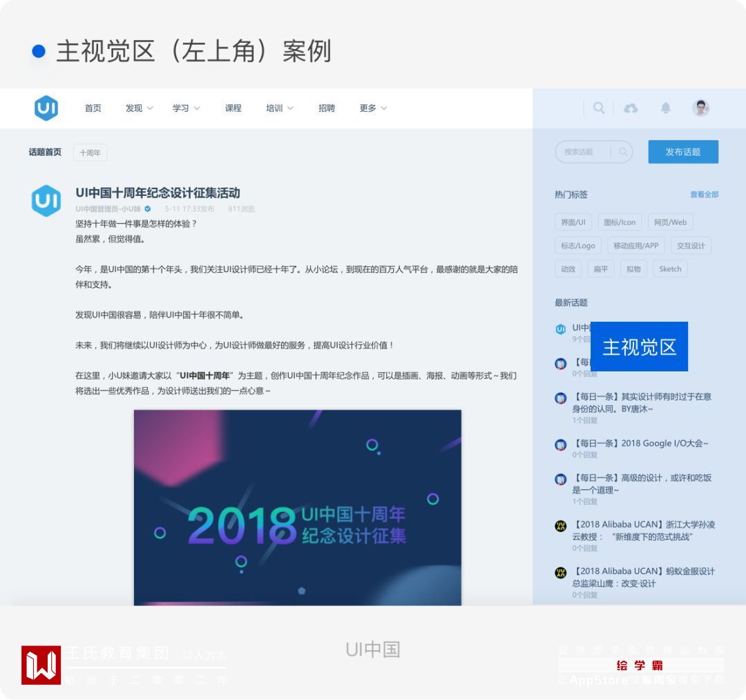Select the 十周年 tag tab
746x700 pixels.
(90, 153)
